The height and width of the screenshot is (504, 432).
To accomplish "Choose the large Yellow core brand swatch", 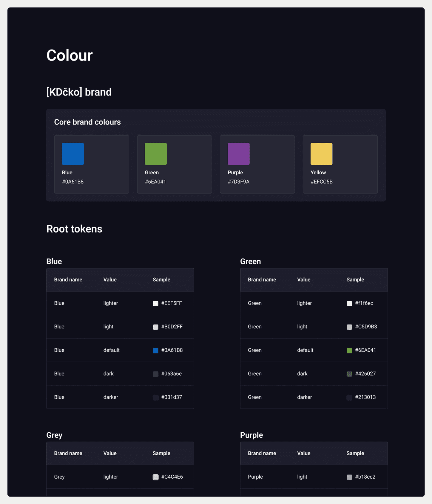I will point(322,154).
